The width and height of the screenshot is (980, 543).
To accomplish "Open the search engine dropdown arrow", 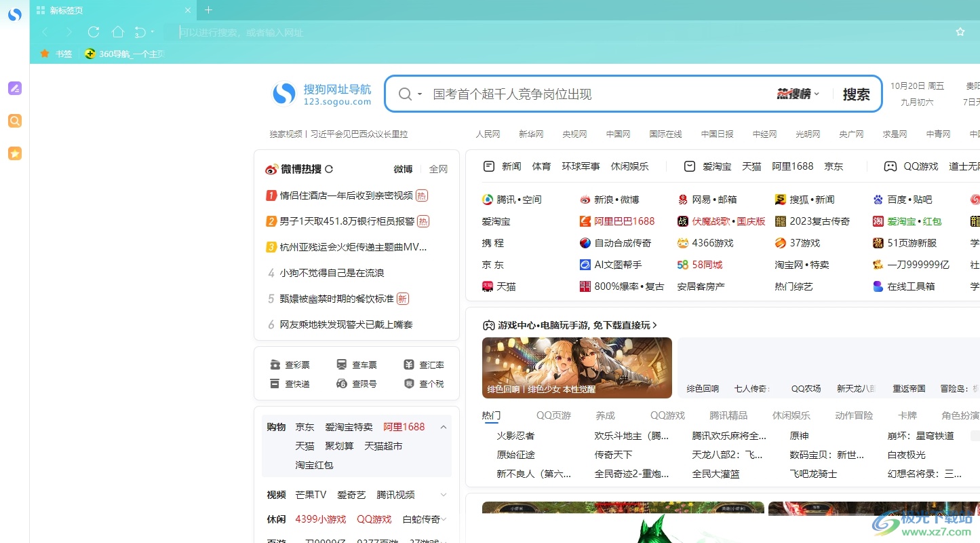I will coord(420,94).
